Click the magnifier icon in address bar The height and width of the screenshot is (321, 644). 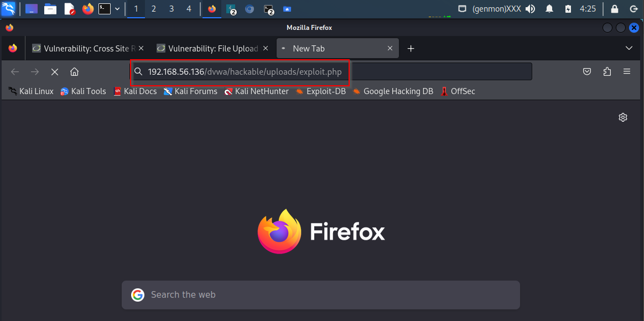click(139, 72)
